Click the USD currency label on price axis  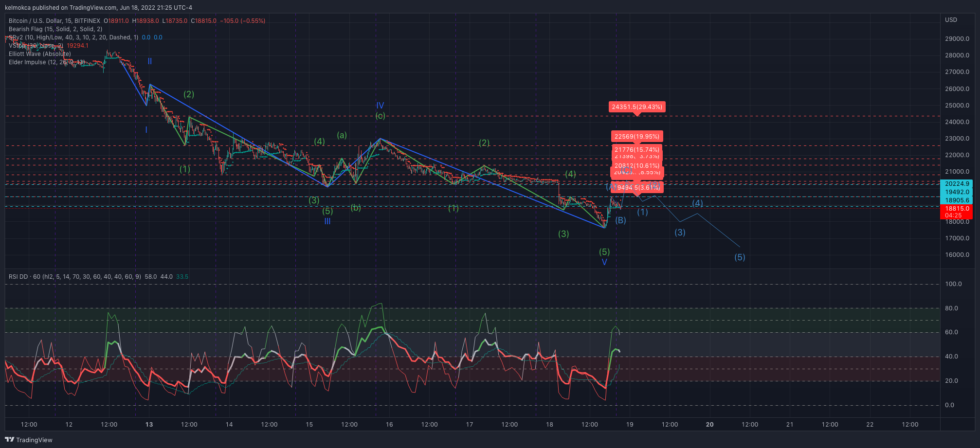click(951, 20)
